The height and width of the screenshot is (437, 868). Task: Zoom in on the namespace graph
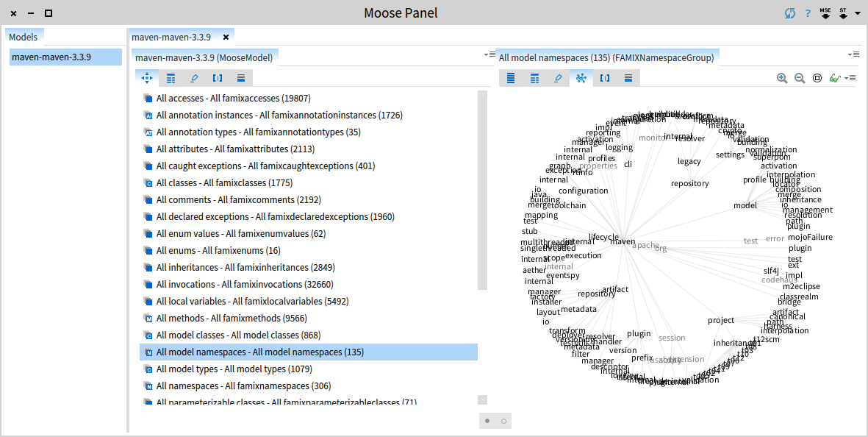782,78
